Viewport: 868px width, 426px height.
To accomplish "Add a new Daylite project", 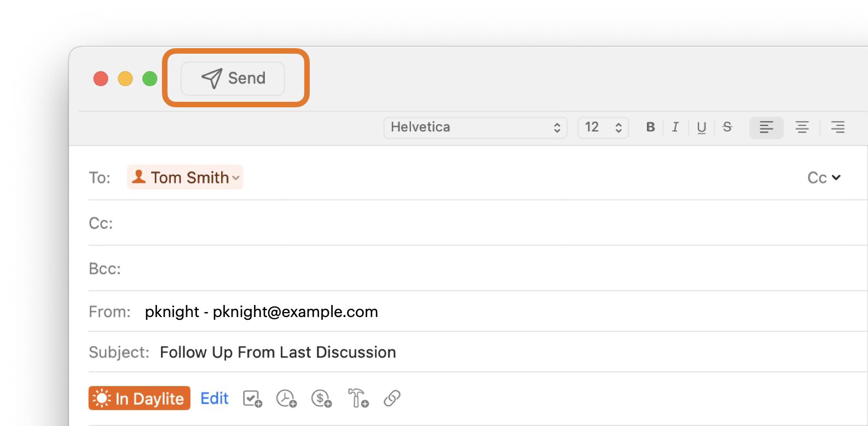I will click(x=358, y=399).
